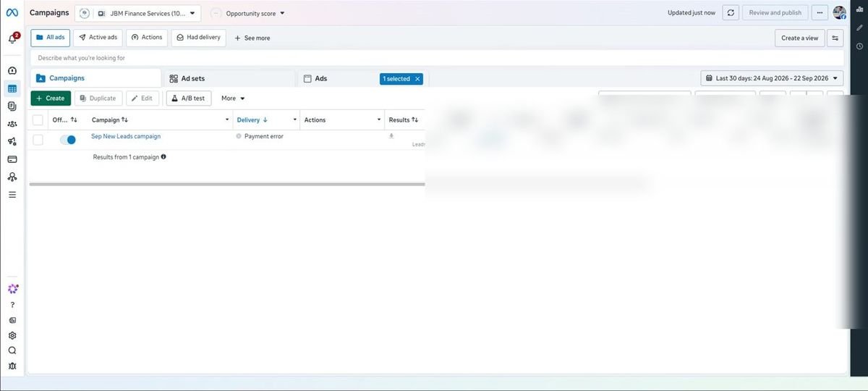Open the profile avatar menu
Screen dimensions: 868x391
click(x=840, y=12)
